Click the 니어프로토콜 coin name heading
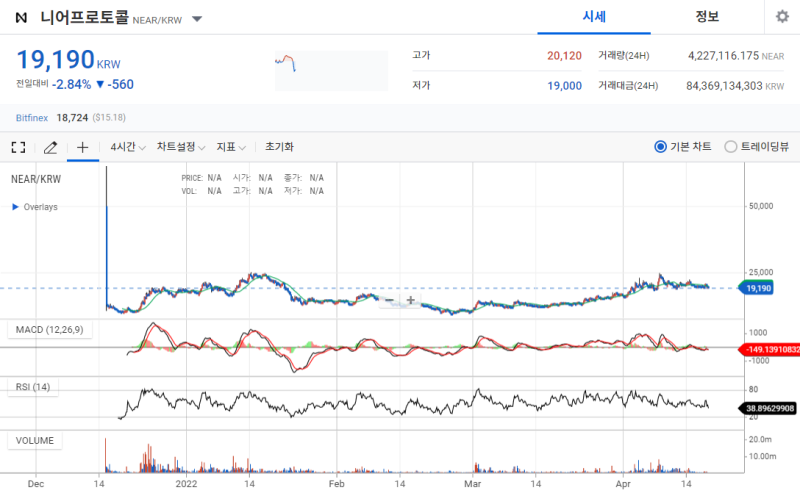Screen dimensions: 800x493 [85, 17]
